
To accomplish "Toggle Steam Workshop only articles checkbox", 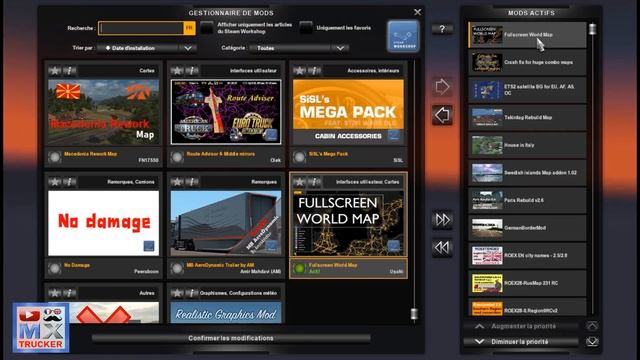I will coord(207,28).
